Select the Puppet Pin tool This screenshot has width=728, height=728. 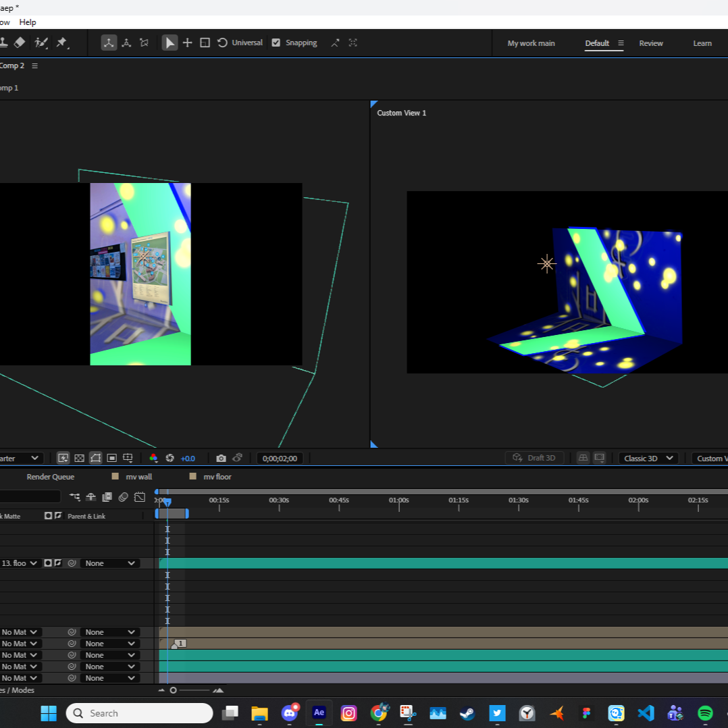(x=62, y=42)
